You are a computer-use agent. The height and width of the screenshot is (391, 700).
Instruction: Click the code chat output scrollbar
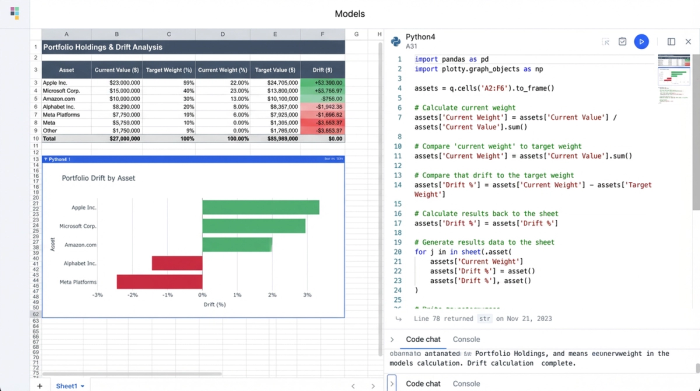(x=697, y=368)
